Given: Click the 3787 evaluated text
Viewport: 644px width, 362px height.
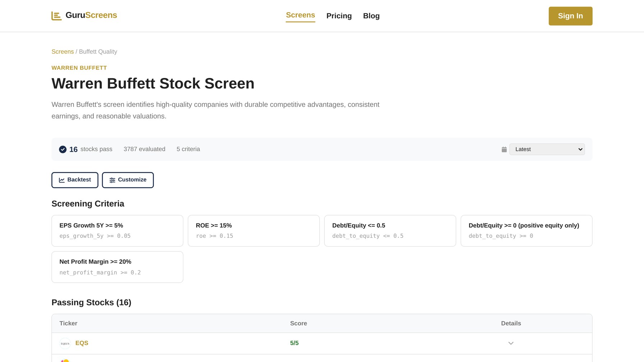Looking at the screenshot, I should [x=144, y=149].
